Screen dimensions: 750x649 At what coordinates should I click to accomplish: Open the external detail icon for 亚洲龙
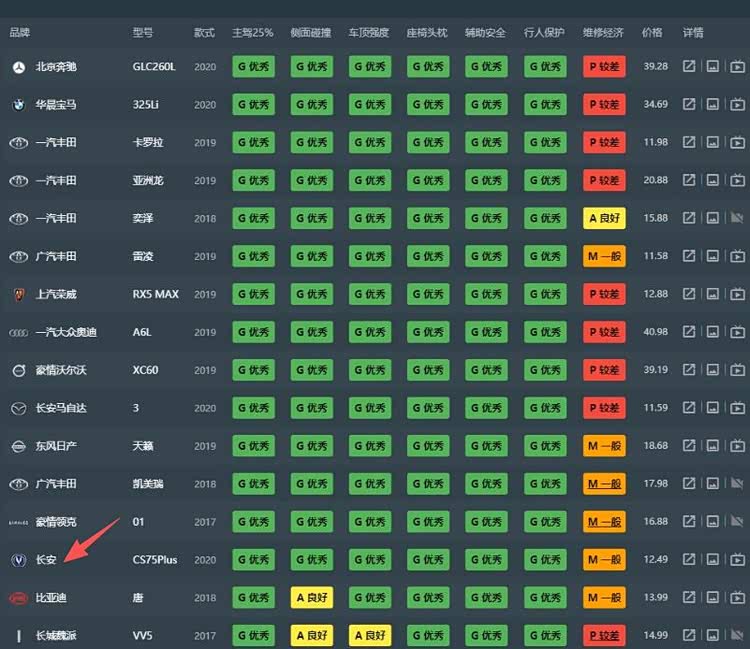tap(689, 181)
